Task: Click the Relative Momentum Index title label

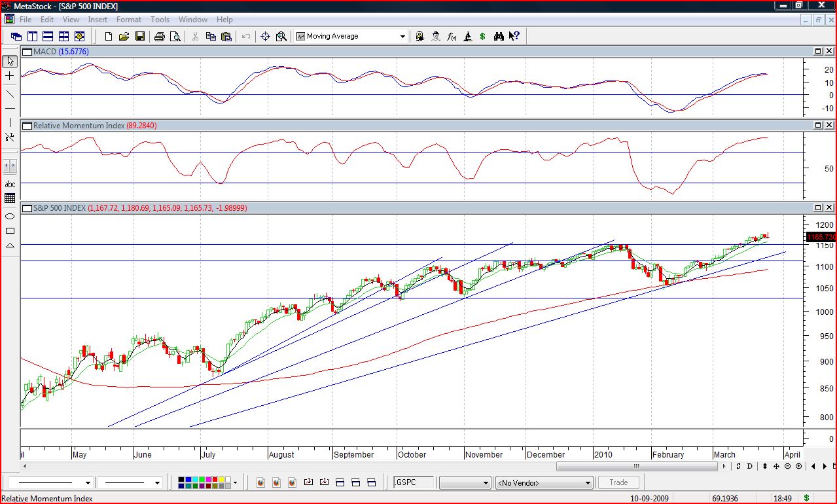Action: 95,125
